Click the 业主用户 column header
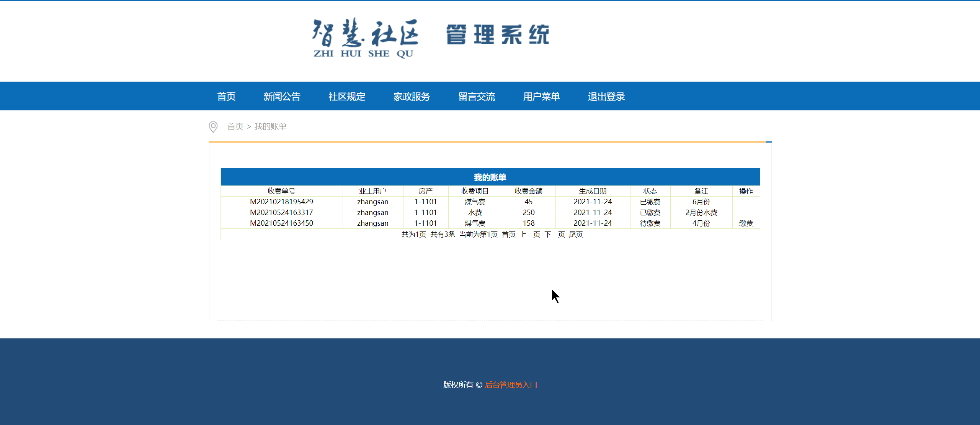The image size is (980, 425). (x=372, y=191)
